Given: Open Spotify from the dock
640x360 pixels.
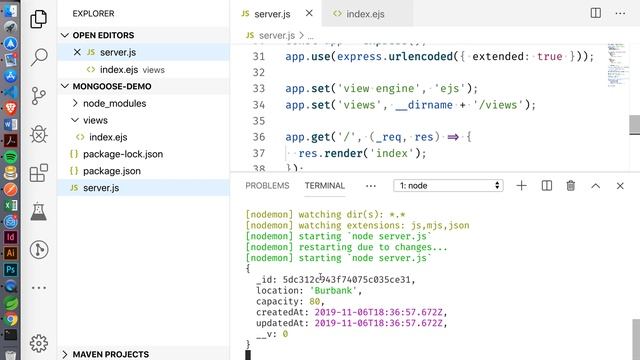Looking at the screenshot, I should tap(11, 156).
